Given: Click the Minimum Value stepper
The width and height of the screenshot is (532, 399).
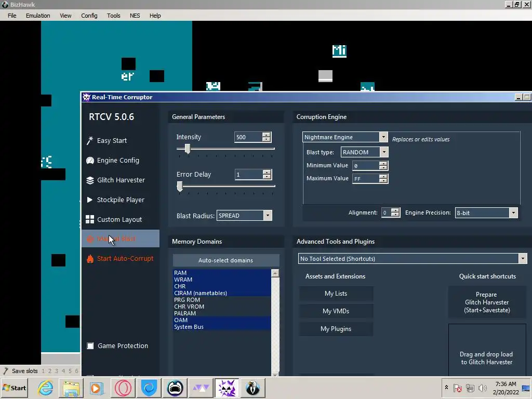Looking at the screenshot, I should (383, 166).
